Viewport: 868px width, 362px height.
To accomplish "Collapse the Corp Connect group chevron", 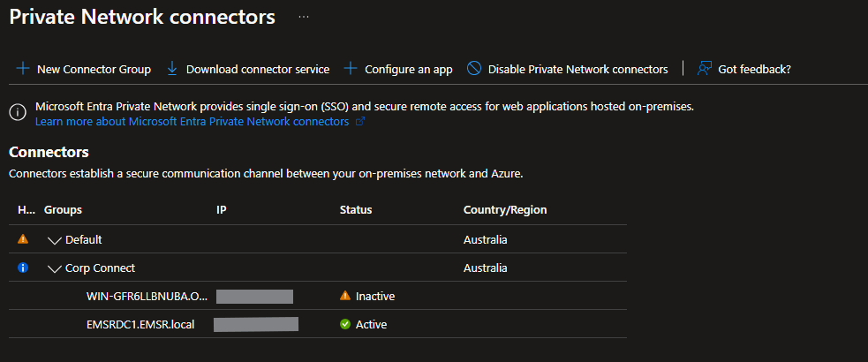I will coord(55,268).
